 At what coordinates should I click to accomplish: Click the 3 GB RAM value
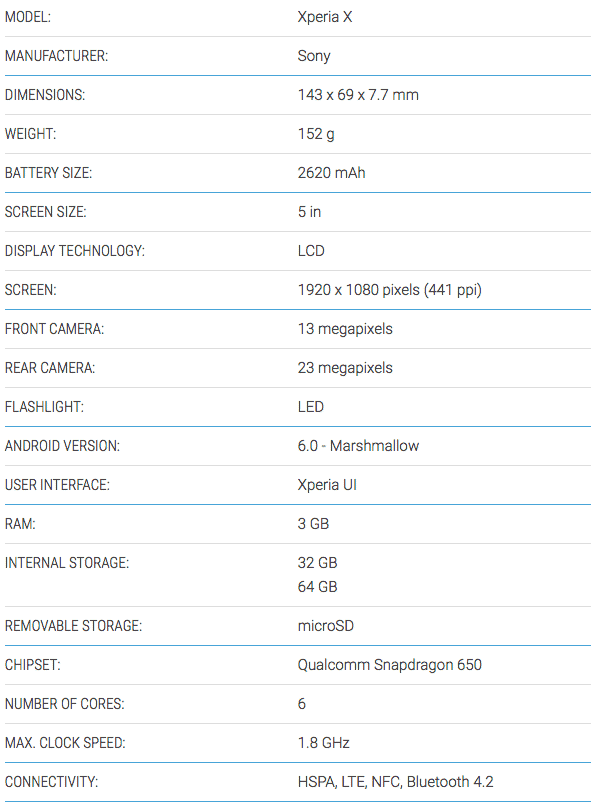pyautogui.click(x=313, y=524)
